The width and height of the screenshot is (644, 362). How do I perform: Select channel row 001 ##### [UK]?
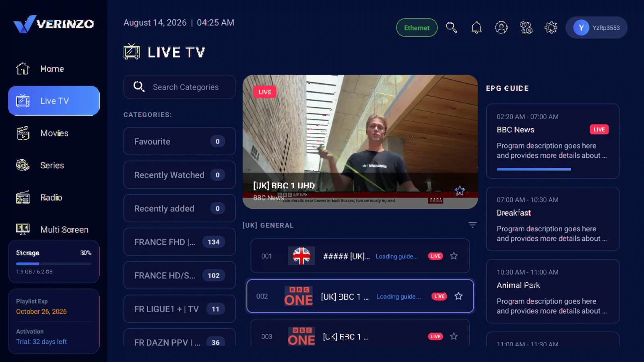pos(360,256)
